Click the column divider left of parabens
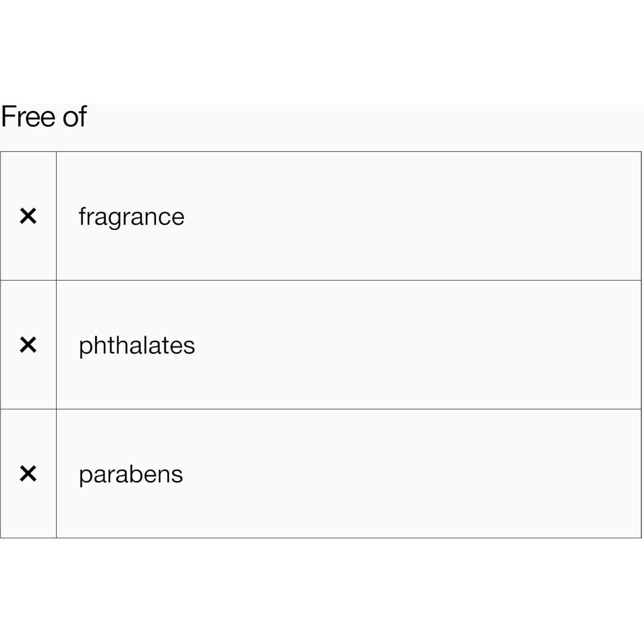The height and width of the screenshot is (644, 644). [56, 474]
